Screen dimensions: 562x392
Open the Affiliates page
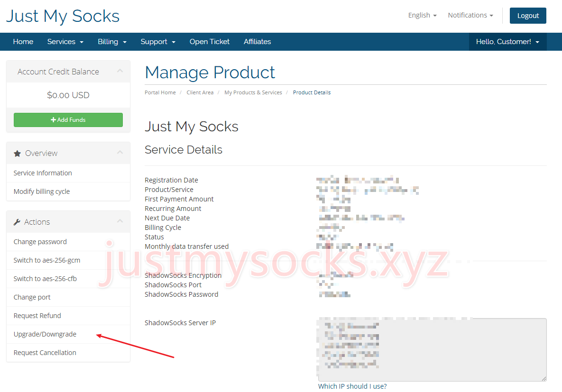pyautogui.click(x=258, y=42)
